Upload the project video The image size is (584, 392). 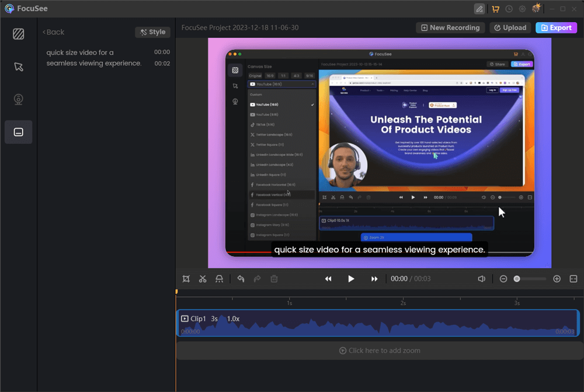(x=510, y=27)
